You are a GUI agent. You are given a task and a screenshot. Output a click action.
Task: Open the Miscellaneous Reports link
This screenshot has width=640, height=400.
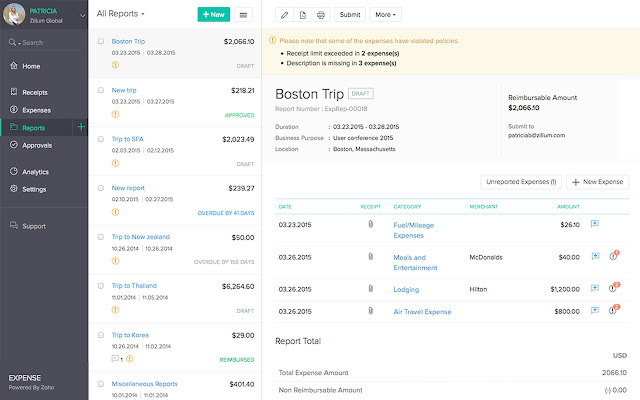point(144,384)
